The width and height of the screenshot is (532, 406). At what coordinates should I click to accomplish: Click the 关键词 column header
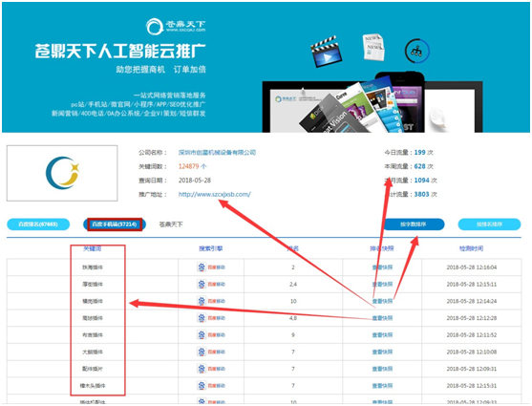point(92,248)
